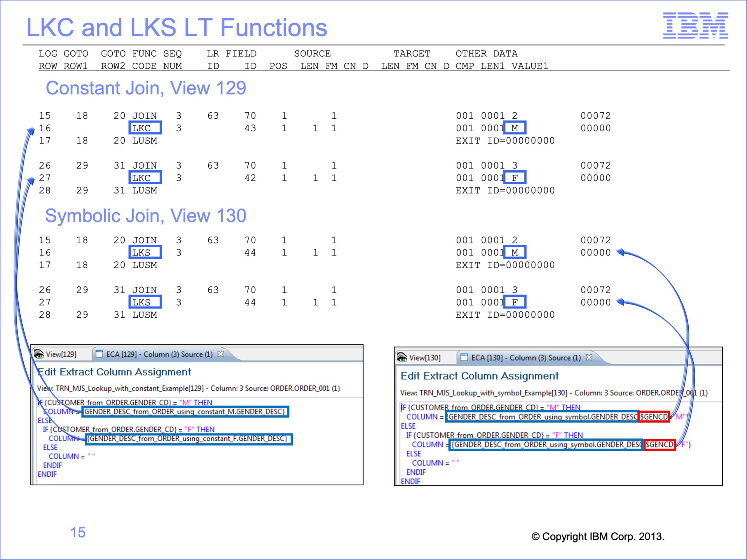Click the 'OTHER DATA' column header
Screen dimensions: 747x560
[x=486, y=54]
